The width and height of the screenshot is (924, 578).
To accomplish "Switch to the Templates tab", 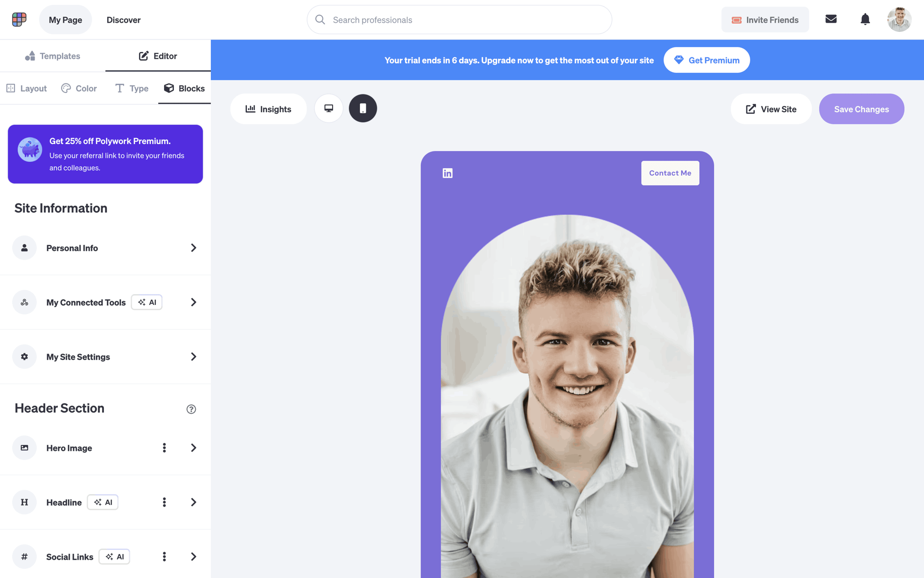I will [52, 56].
